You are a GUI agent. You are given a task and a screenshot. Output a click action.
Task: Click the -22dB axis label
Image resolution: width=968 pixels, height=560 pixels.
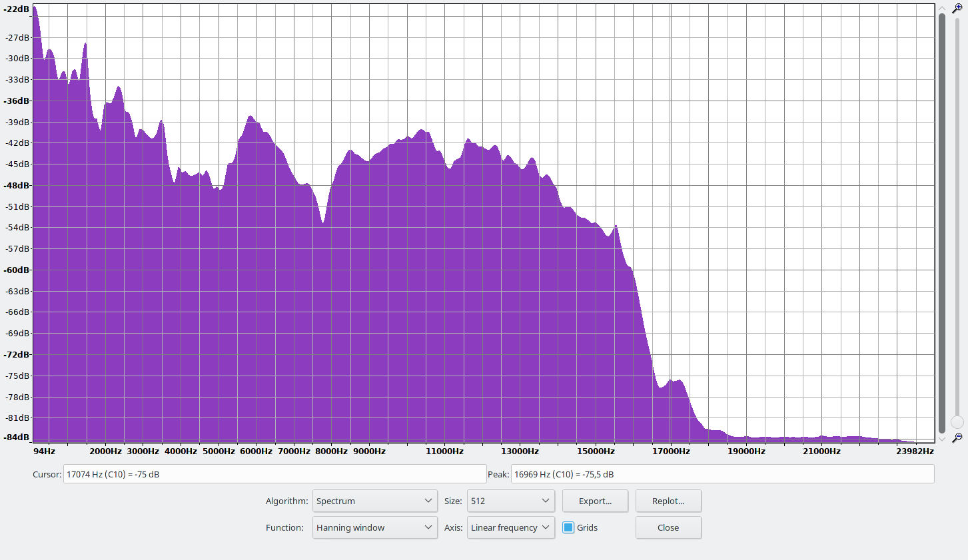17,9
